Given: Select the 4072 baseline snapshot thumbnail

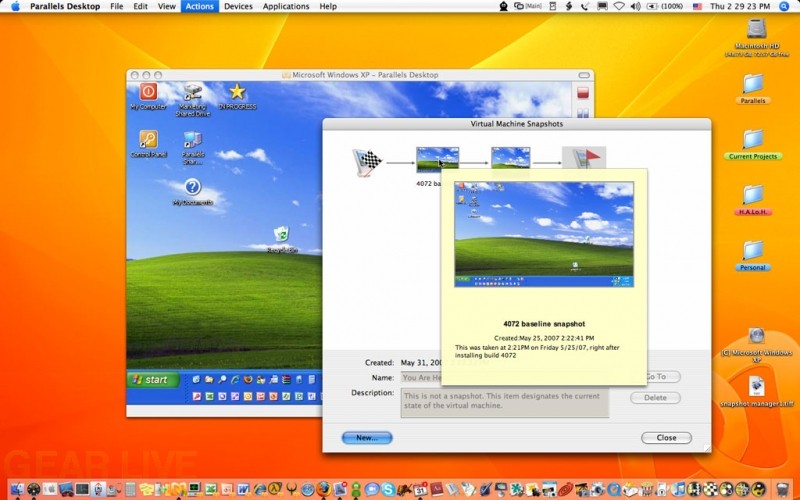Looking at the screenshot, I should pyautogui.click(x=437, y=160).
